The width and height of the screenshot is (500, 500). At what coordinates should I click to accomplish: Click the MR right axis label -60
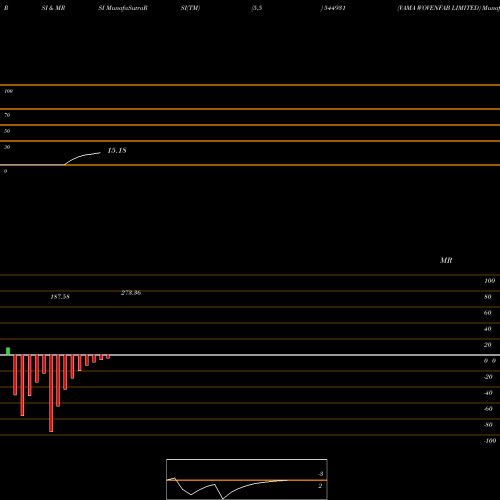pos(488,409)
